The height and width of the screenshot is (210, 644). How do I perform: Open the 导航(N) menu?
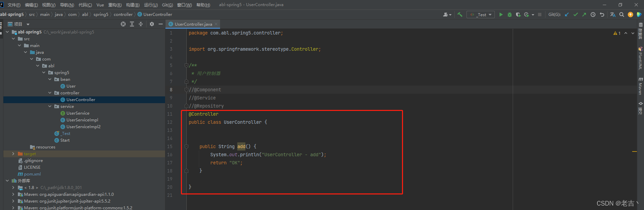pos(67,5)
